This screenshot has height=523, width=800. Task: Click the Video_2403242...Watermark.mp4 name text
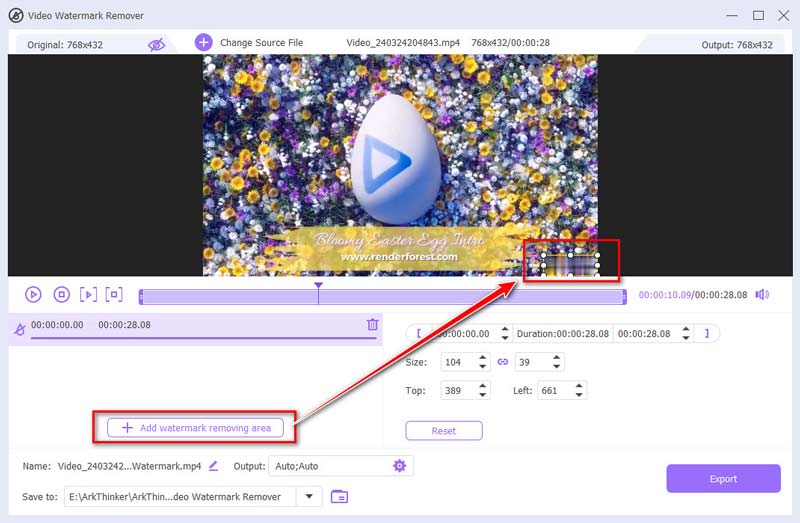(x=129, y=466)
